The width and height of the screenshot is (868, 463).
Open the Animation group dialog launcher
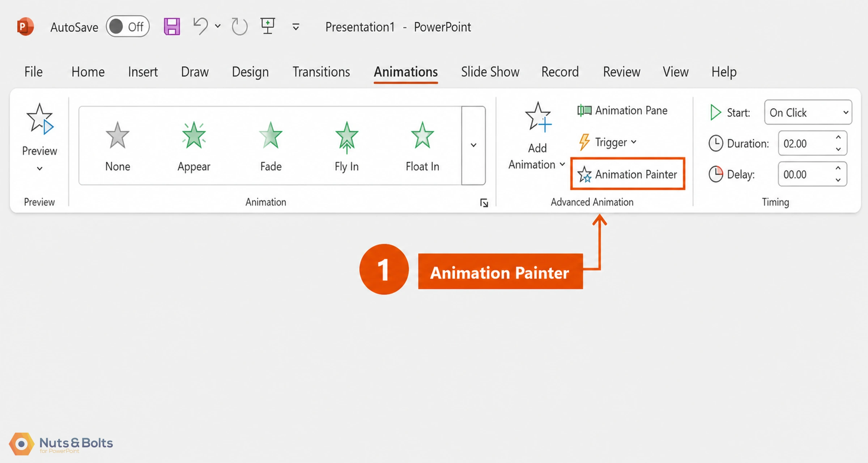(x=484, y=203)
